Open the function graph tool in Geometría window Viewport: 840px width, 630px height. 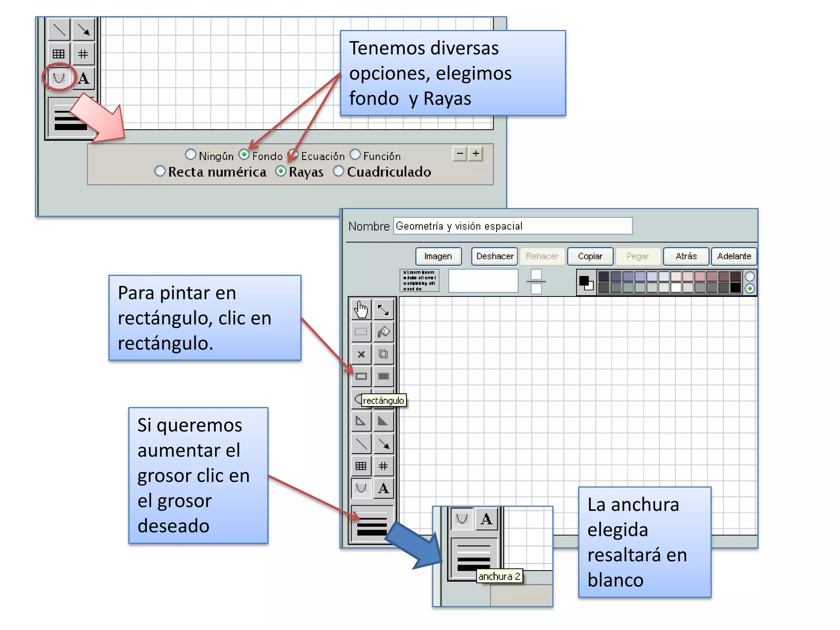click(361, 488)
